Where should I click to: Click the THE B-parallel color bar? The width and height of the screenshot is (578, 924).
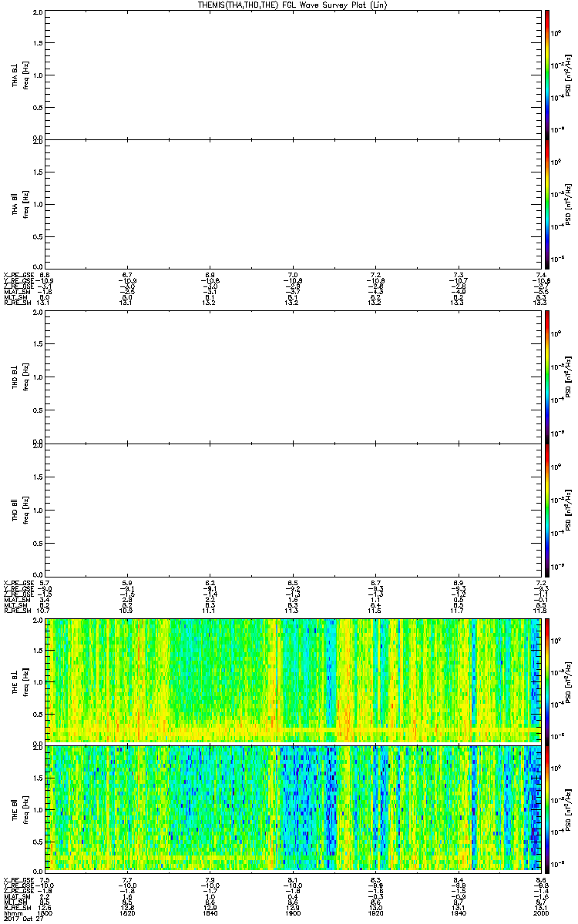pyautogui.click(x=547, y=808)
